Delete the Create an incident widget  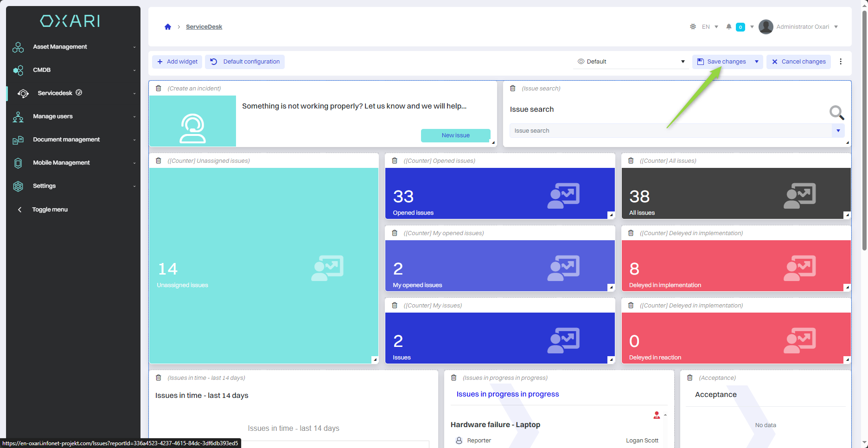[159, 88]
